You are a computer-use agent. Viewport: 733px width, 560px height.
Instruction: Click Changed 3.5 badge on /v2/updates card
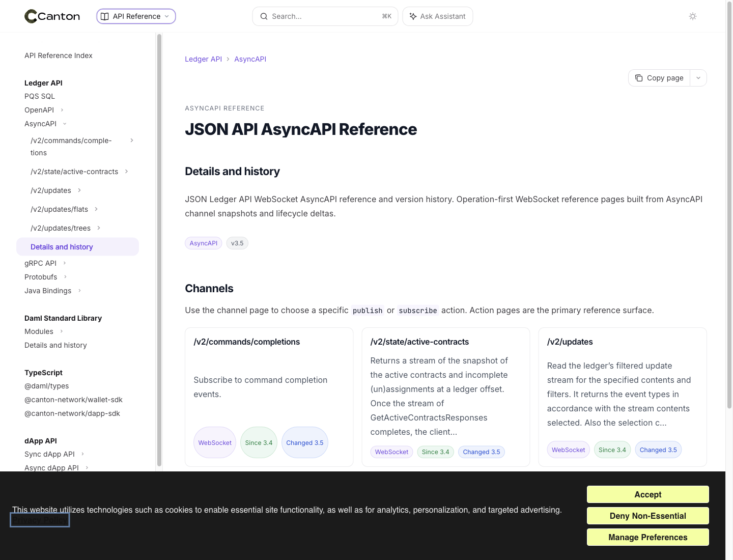coord(658,450)
